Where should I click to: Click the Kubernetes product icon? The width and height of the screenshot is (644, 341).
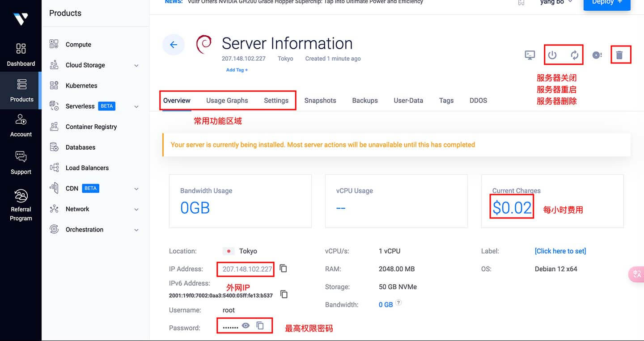tap(54, 85)
